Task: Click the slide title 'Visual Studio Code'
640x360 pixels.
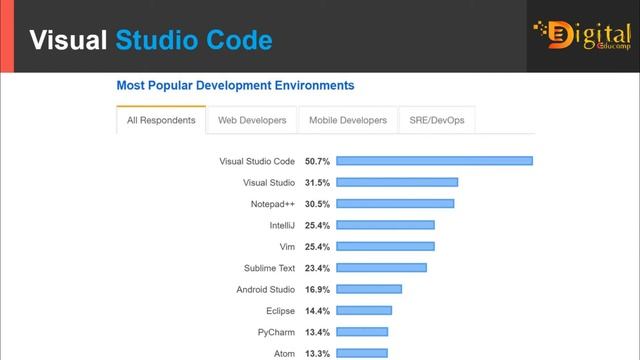Action: 151,40
